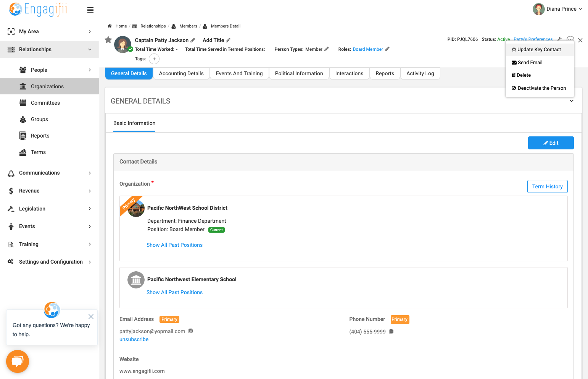Screen dimensions: 588x379
Task: Go to Home breadcrumb
Action: 121,26
